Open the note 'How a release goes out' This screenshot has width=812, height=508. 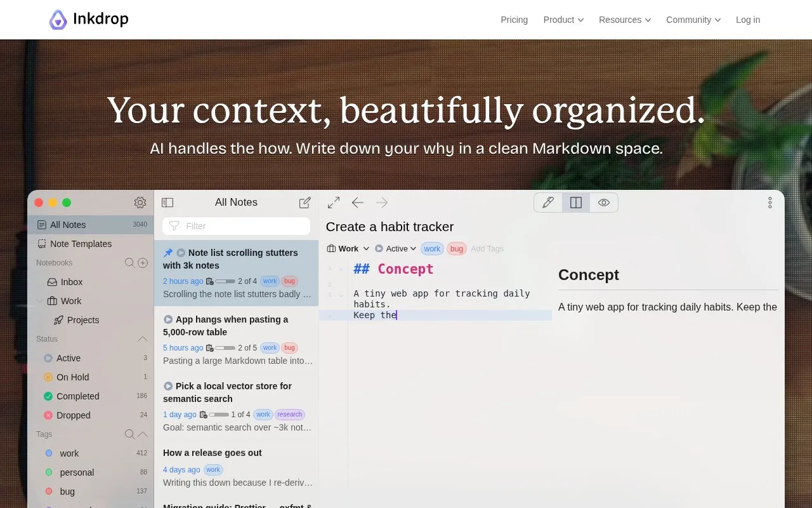coord(236,467)
